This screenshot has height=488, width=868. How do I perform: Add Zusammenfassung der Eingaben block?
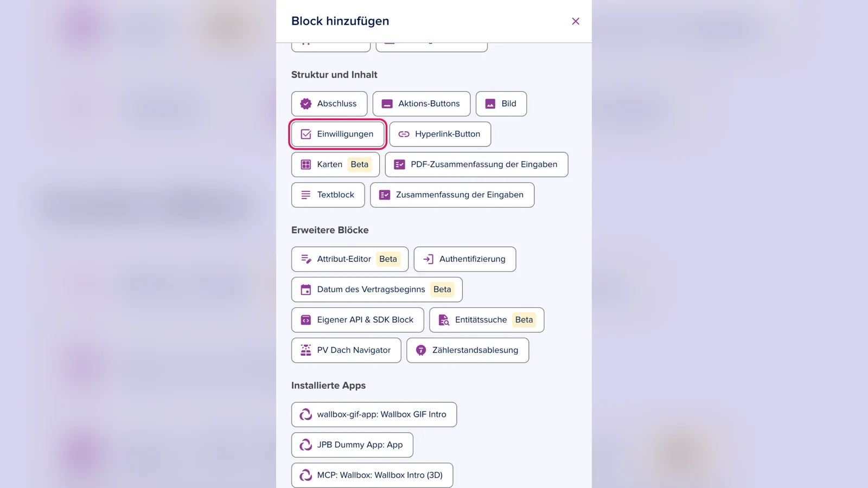pyautogui.click(x=452, y=195)
